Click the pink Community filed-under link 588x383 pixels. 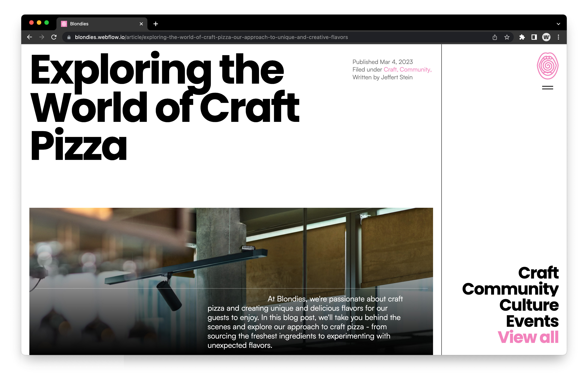point(415,70)
